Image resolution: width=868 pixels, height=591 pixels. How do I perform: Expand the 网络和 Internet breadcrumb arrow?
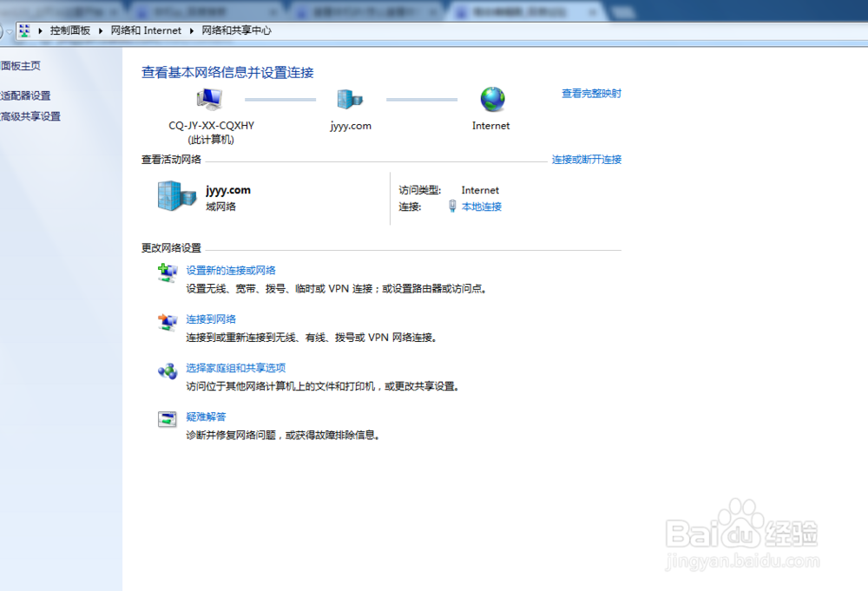(x=191, y=30)
